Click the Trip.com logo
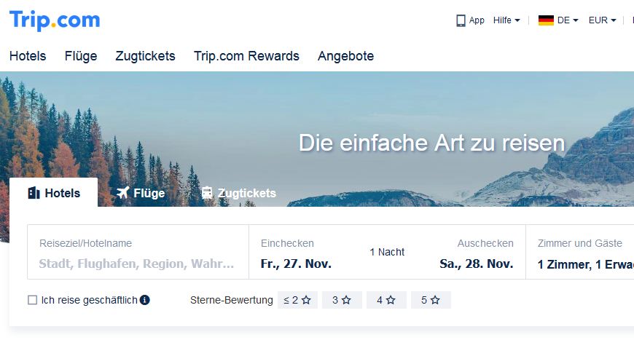Viewport: 634px width, 364px height. coord(55,20)
